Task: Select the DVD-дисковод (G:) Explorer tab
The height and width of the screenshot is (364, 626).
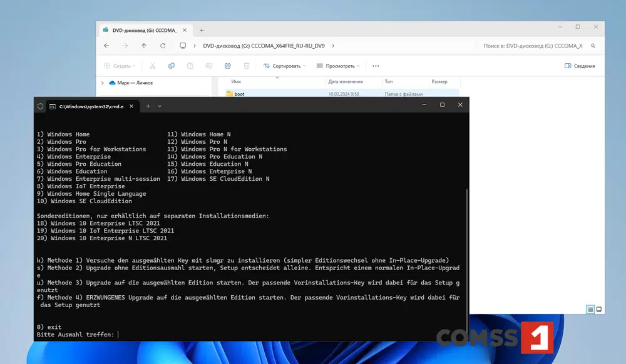Action: point(144,30)
